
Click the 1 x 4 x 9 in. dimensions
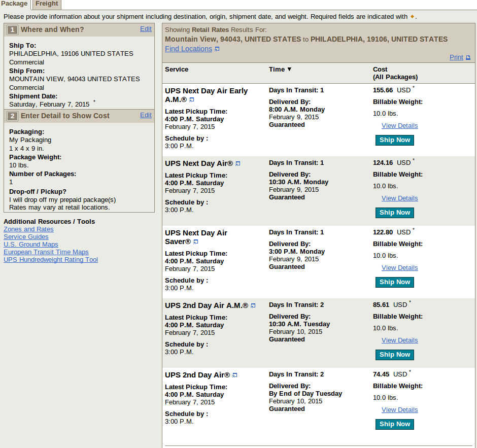click(26, 149)
